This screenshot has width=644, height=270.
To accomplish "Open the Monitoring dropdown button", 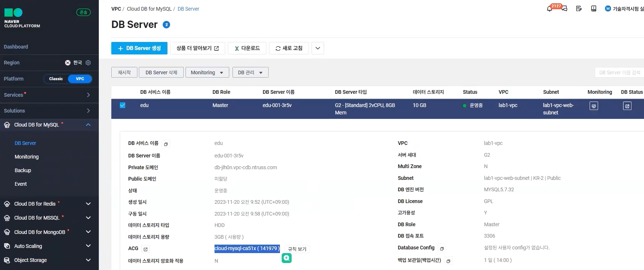I will click(x=207, y=72).
